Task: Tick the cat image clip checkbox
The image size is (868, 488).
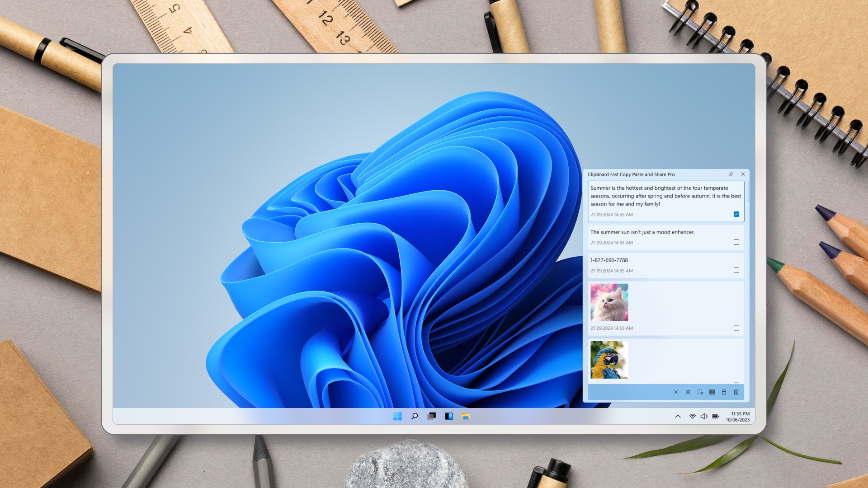Action: (736, 328)
